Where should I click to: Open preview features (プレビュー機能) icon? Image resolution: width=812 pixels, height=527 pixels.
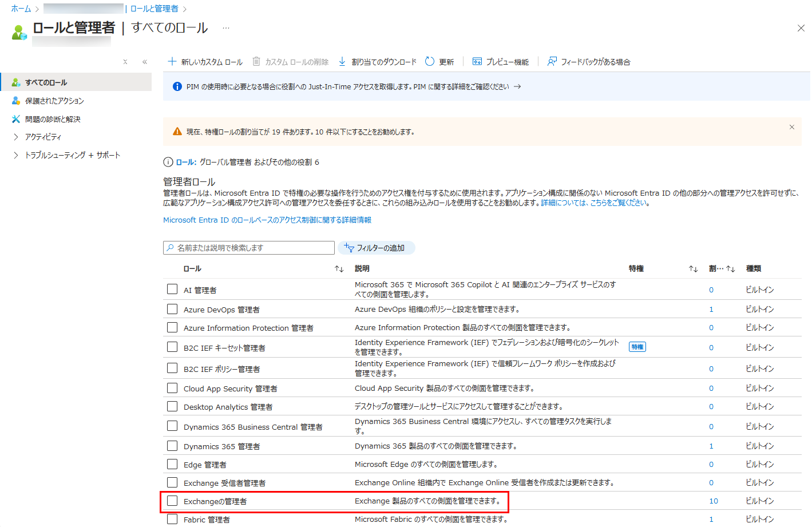(477, 61)
